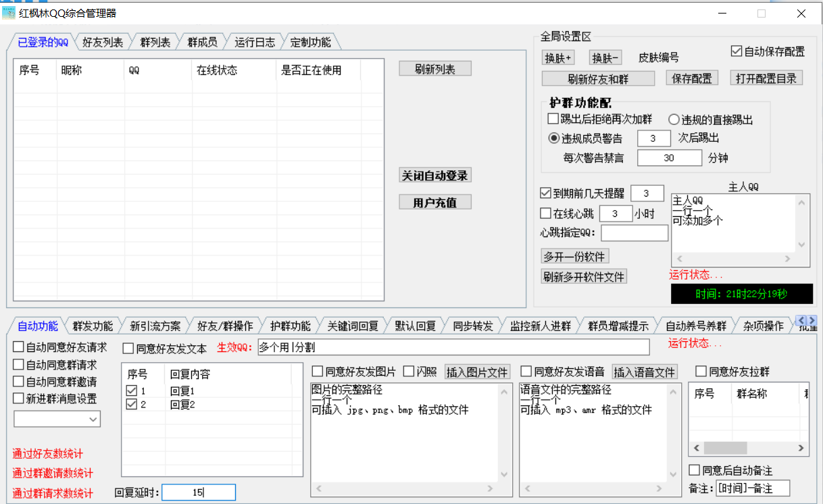Uncheck 自动保存配置 option
This screenshot has width=823, height=504.
click(737, 51)
